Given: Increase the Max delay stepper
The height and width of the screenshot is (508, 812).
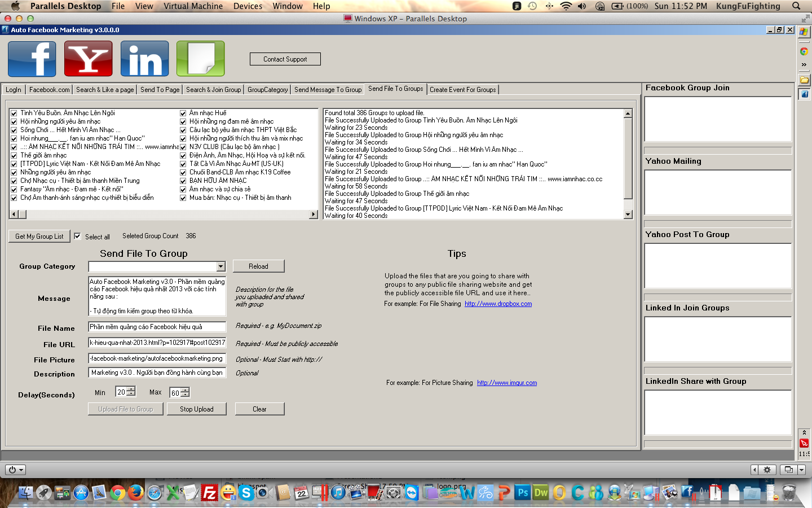Looking at the screenshot, I should coord(185,390).
